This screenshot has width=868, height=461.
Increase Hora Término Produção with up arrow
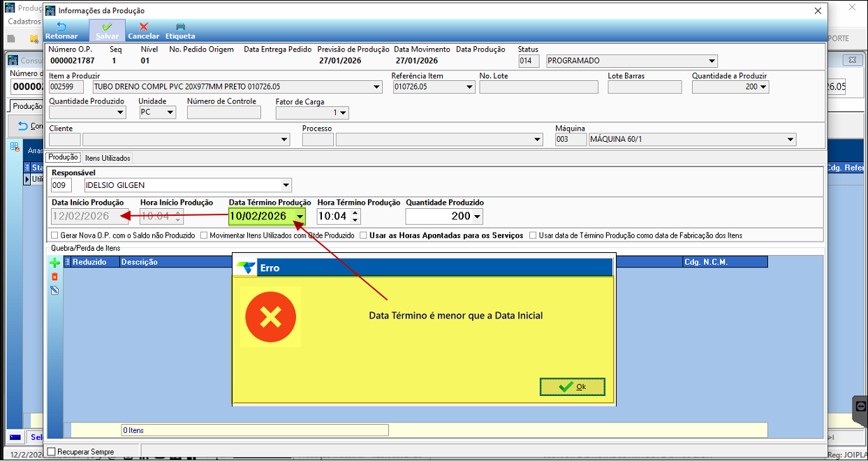pos(355,212)
